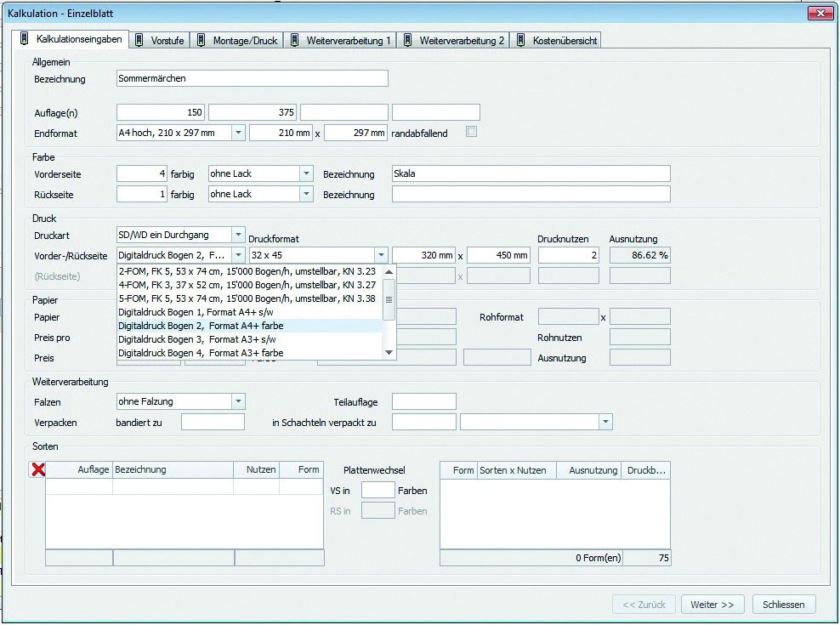Viewport: 840px width, 625px height.
Task: Click the Kalkulationseingaben tab icon
Action: point(26,39)
